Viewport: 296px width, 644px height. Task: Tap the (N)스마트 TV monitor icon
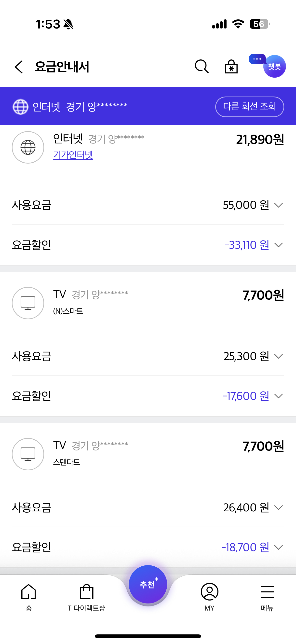(x=28, y=303)
